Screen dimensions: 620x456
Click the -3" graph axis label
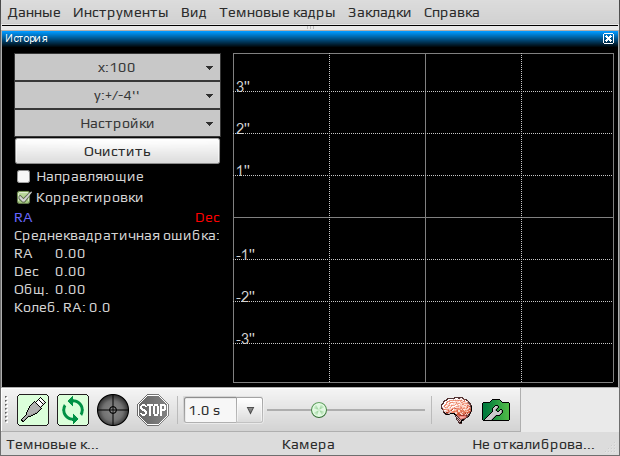coord(245,339)
